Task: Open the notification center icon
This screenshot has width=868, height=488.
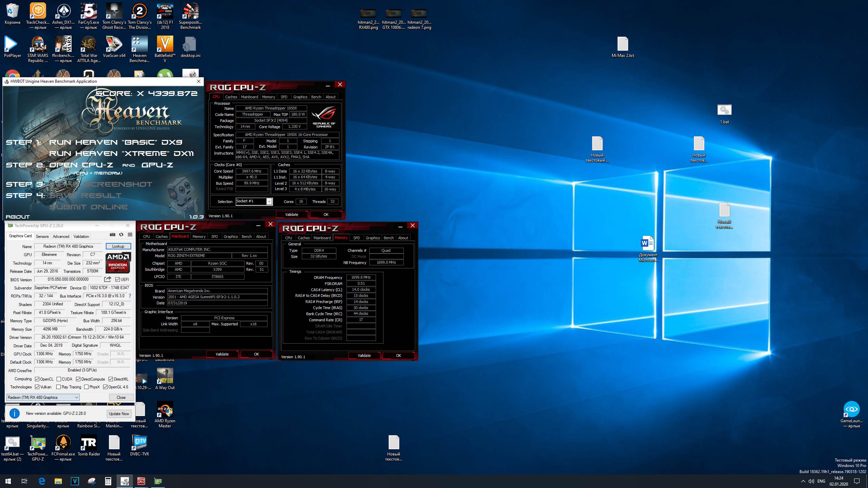Action: coord(857,481)
